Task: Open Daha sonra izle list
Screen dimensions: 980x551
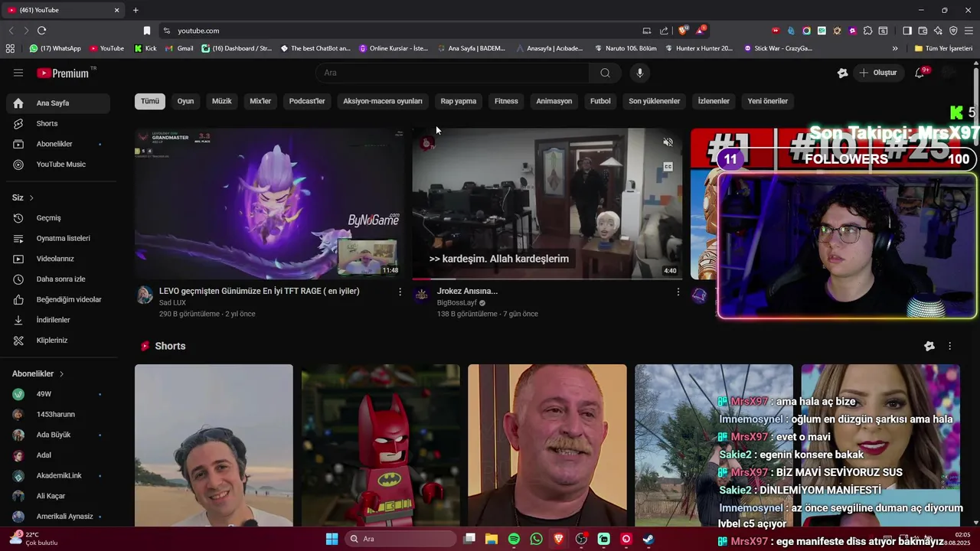Action: point(58,279)
